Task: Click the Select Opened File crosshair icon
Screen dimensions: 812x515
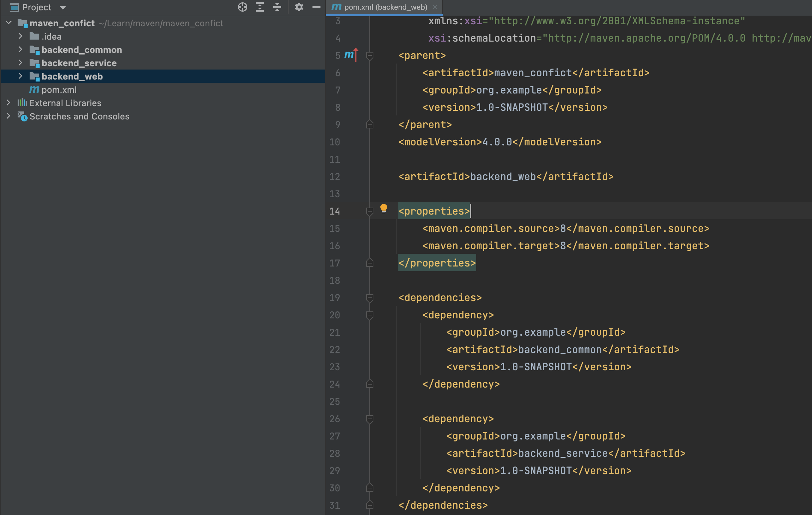Action: [243, 7]
